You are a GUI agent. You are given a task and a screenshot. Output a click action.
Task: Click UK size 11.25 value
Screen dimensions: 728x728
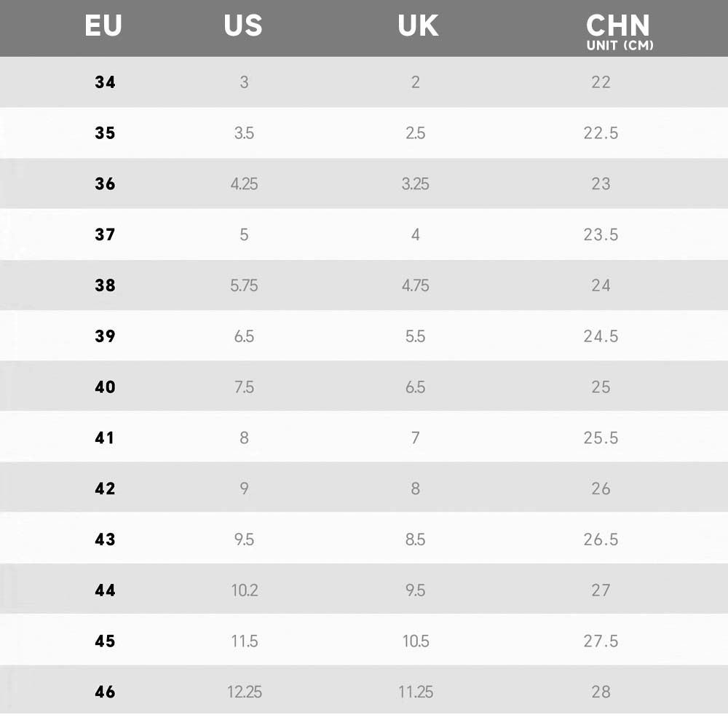pyautogui.click(x=415, y=692)
